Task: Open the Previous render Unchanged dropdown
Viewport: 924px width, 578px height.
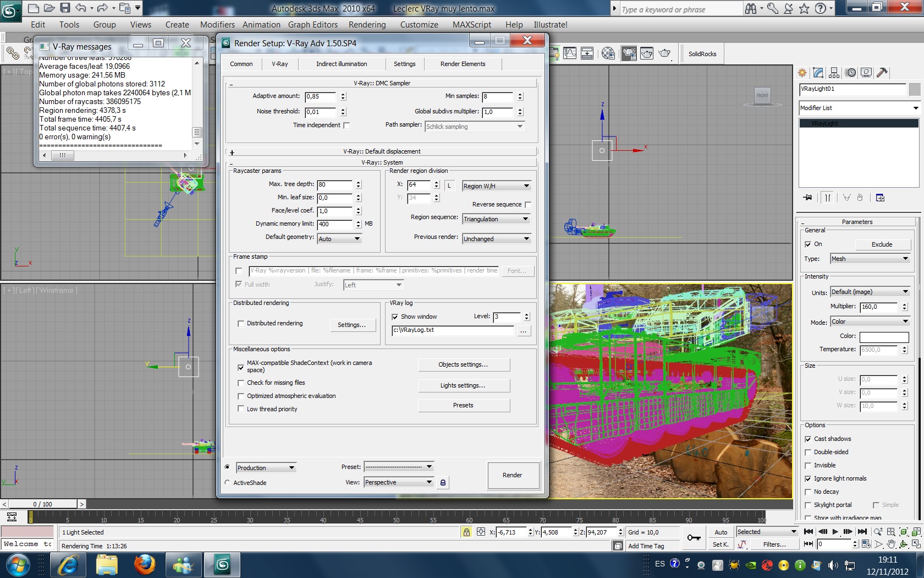Action: [x=497, y=239]
